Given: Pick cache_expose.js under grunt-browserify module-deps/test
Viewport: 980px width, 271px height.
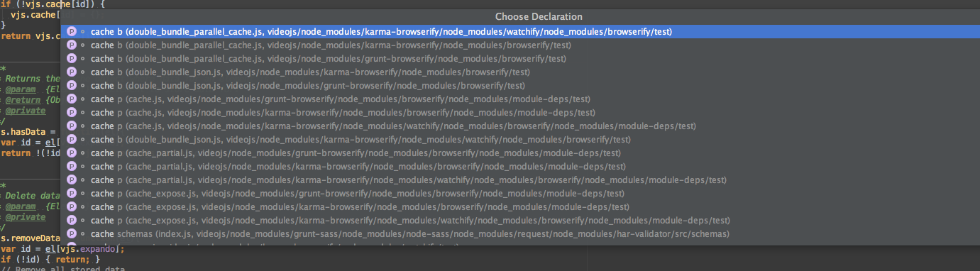Looking at the screenshot, I should [x=519, y=193].
